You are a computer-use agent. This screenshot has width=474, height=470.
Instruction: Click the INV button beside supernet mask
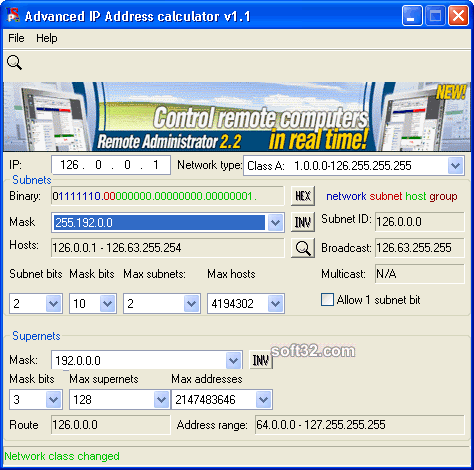pyautogui.click(x=261, y=360)
